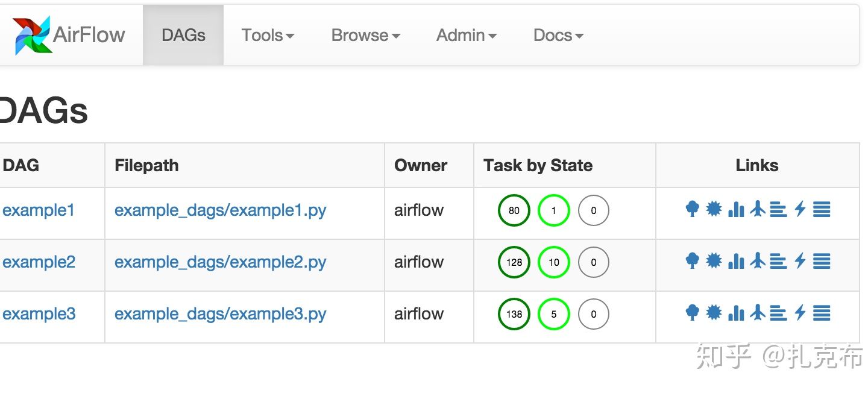The image size is (868, 393).
Task: Click the 80 success tasks circle for example1
Action: tap(514, 210)
